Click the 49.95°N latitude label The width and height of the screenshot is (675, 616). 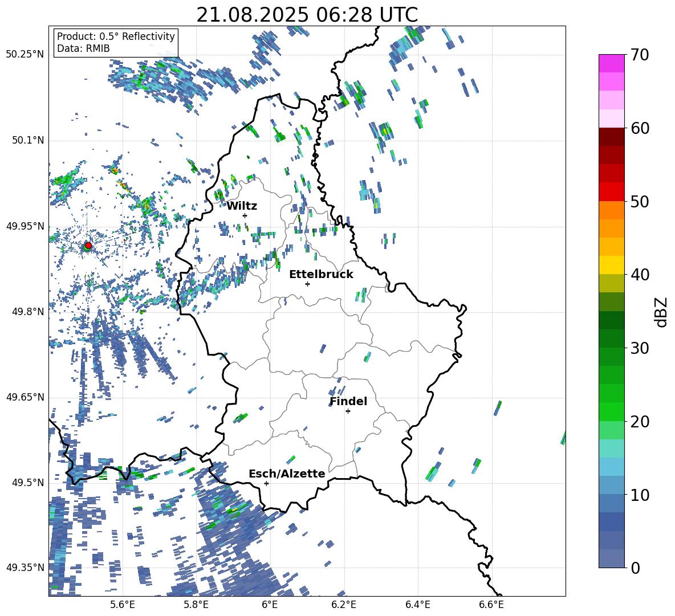click(x=25, y=226)
